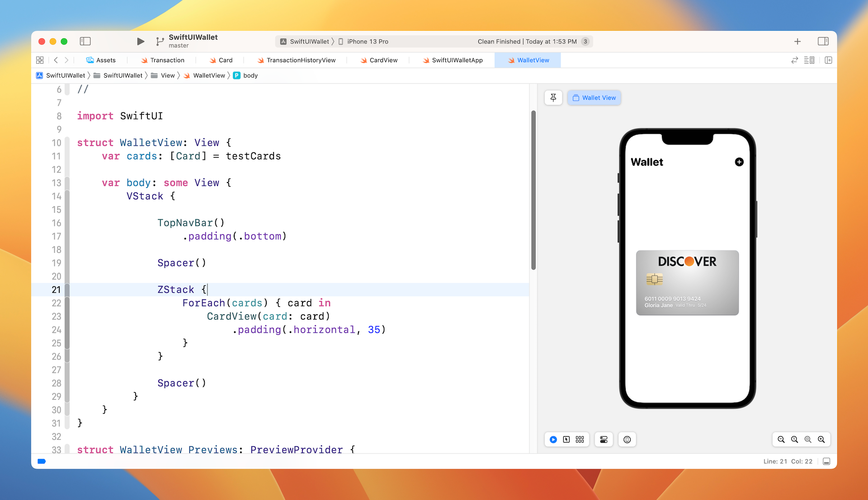
Task: Toggle the Navigator sidebar panel
Action: coord(85,42)
